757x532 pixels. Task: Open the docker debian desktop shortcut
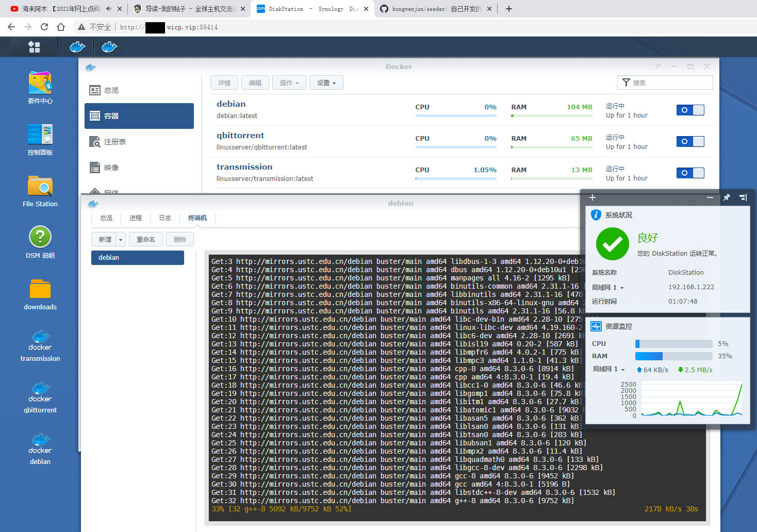pyautogui.click(x=40, y=449)
